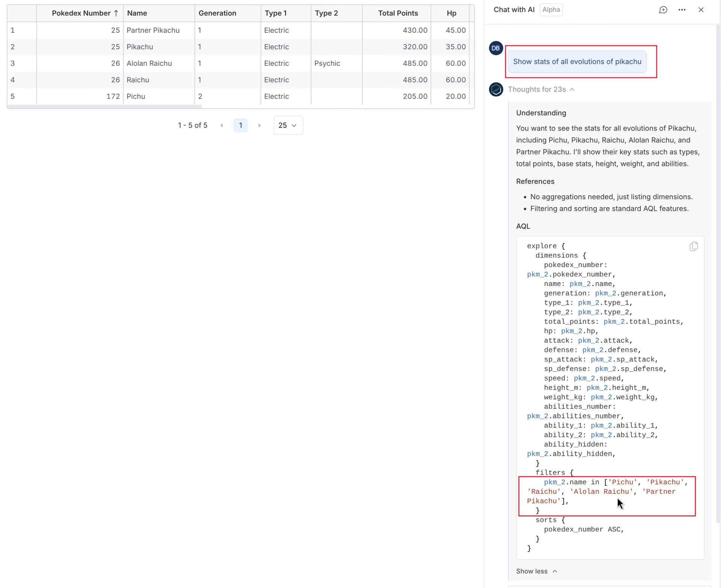Click the Generation column header
The width and height of the screenshot is (721, 588).
click(x=217, y=13)
